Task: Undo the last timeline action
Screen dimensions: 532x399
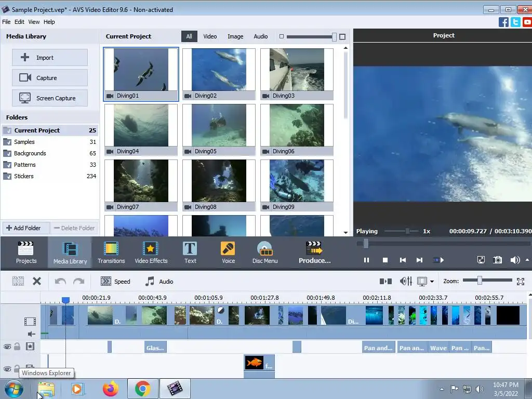Action: pyautogui.click(x=60, y=281)
